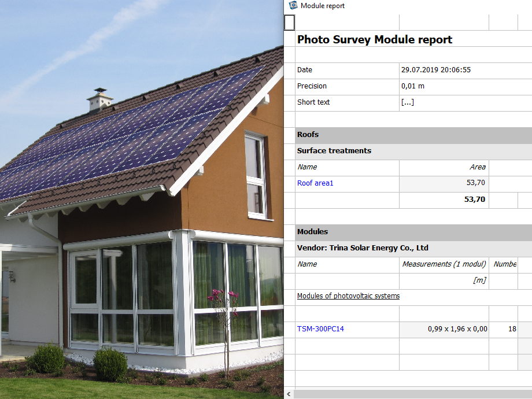Click the Short text [...] value
Image resolution: width=532 pixels, height=399 pixels.
407,102
